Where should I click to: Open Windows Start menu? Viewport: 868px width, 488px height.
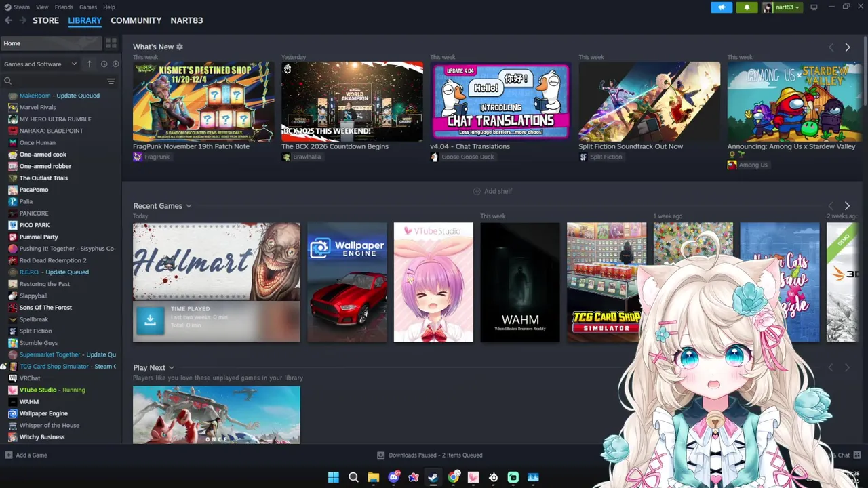[334, 477]
